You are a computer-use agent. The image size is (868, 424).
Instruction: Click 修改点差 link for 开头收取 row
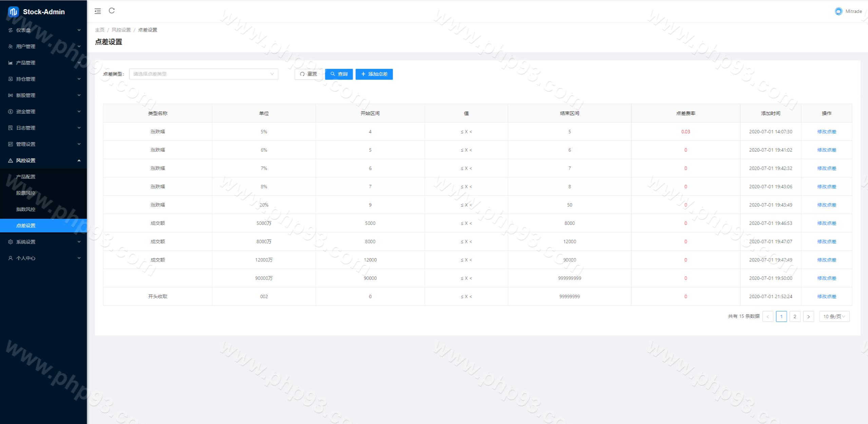pos(826,296)
